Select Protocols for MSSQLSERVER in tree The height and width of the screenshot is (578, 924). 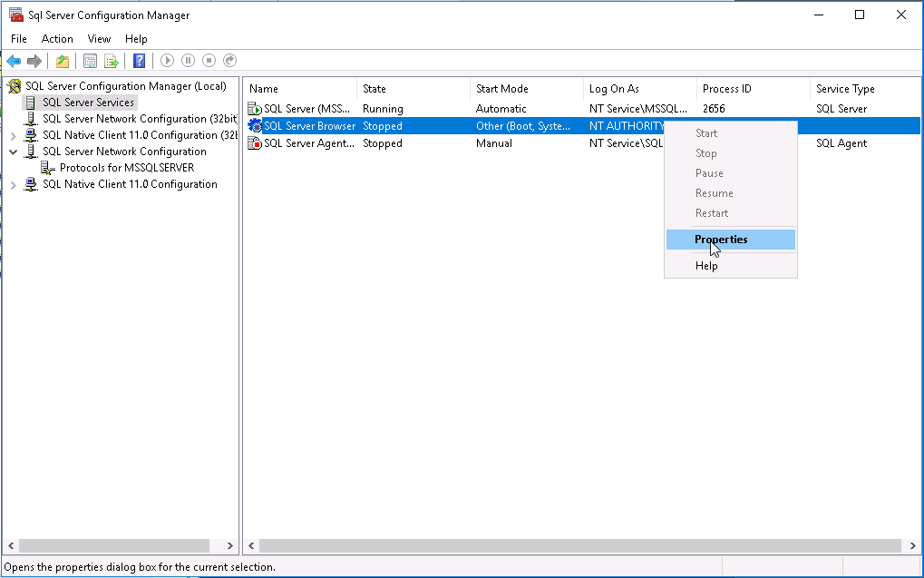coord(127,168)
